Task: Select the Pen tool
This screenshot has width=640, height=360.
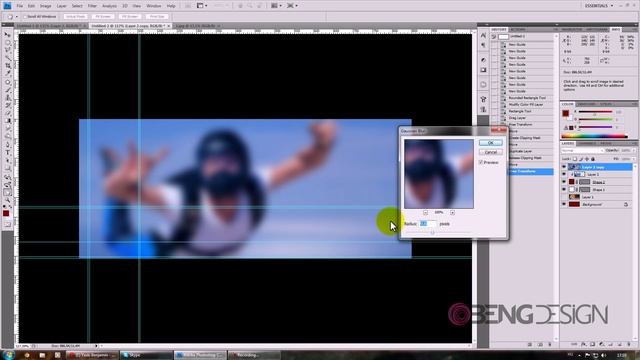Action: (7, 144)
